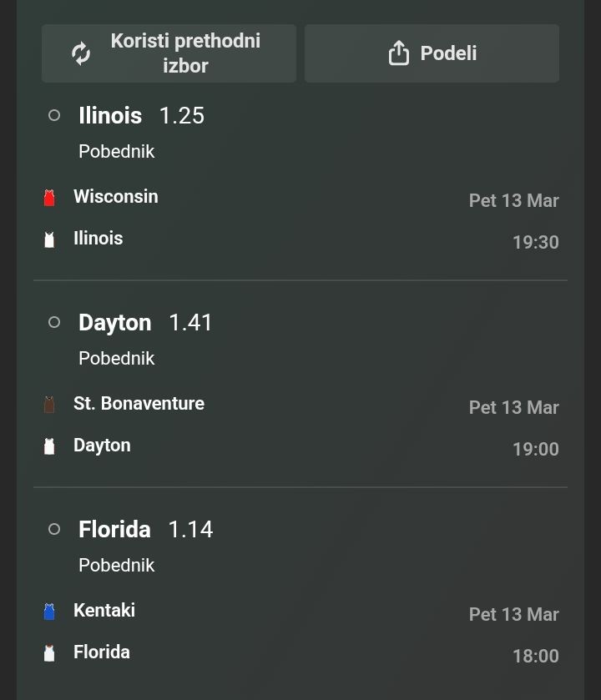
Task: Click the Ilinois 1.25 selection heading
Action: click(141, 115)
